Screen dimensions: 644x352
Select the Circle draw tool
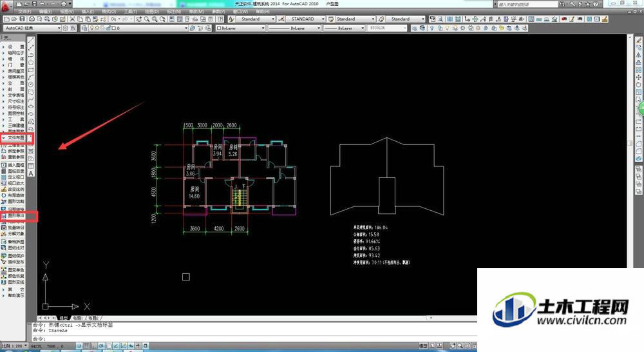(31, 84)
